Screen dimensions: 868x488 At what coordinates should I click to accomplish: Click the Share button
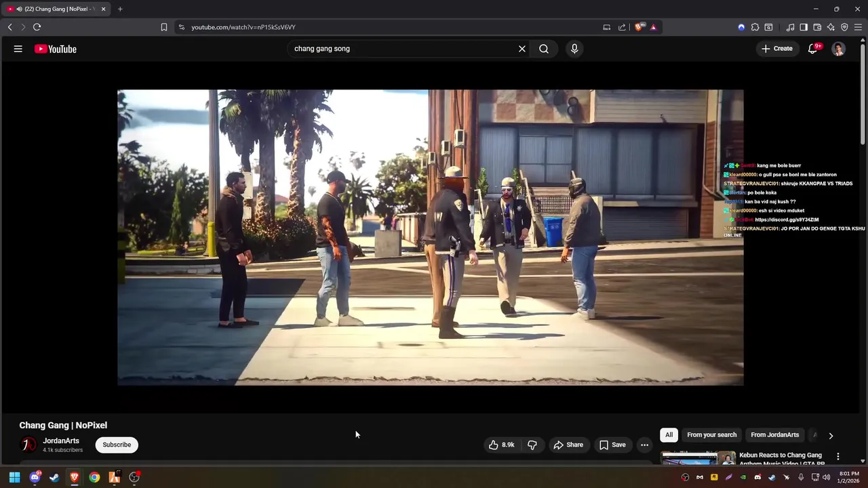[568, 445]
